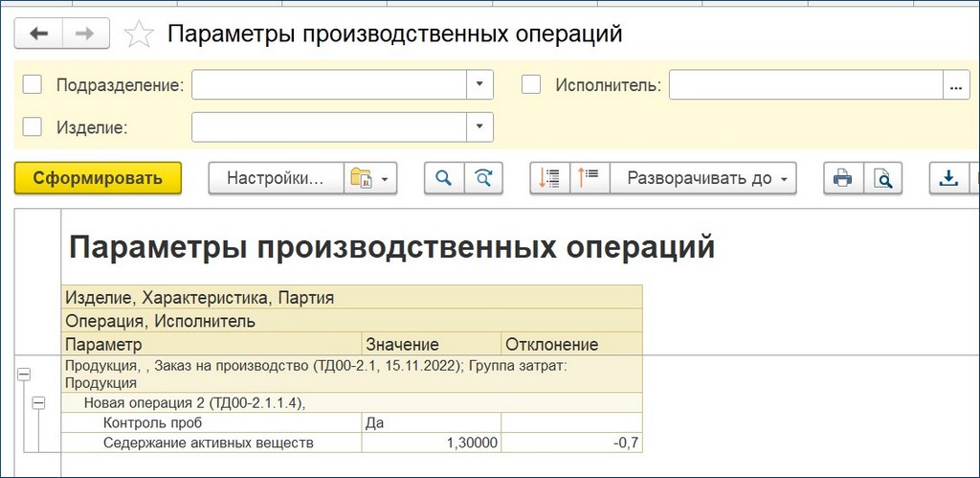Click into the Изделие input field
This screenshot has width=980, height=478.
[329, 127]
